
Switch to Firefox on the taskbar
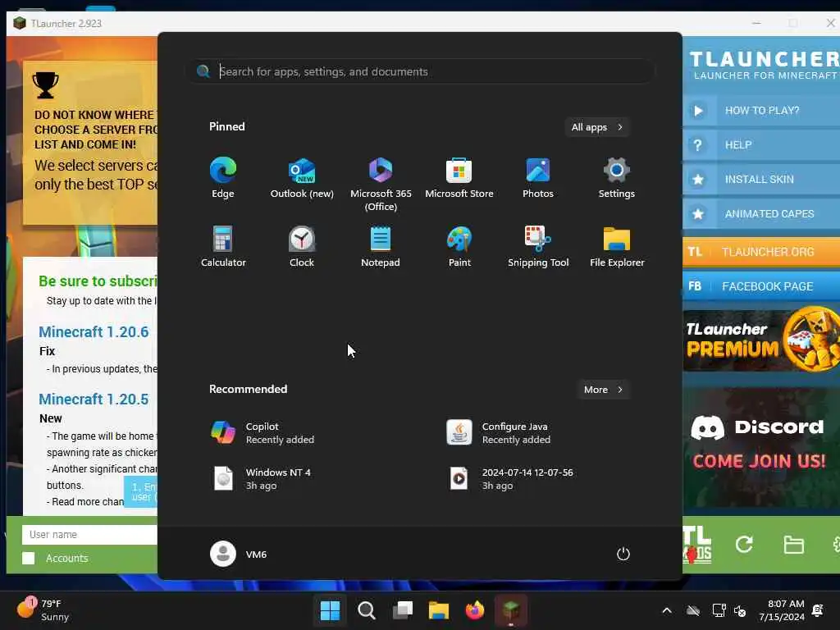(475, 610)
